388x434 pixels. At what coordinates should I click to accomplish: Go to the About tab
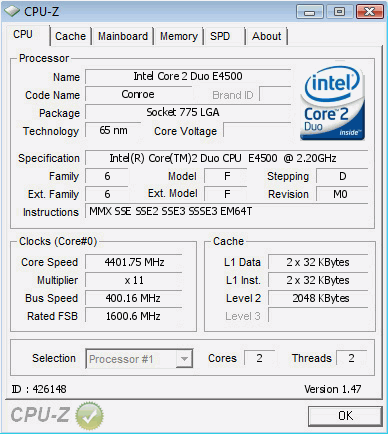click(267, 36)
